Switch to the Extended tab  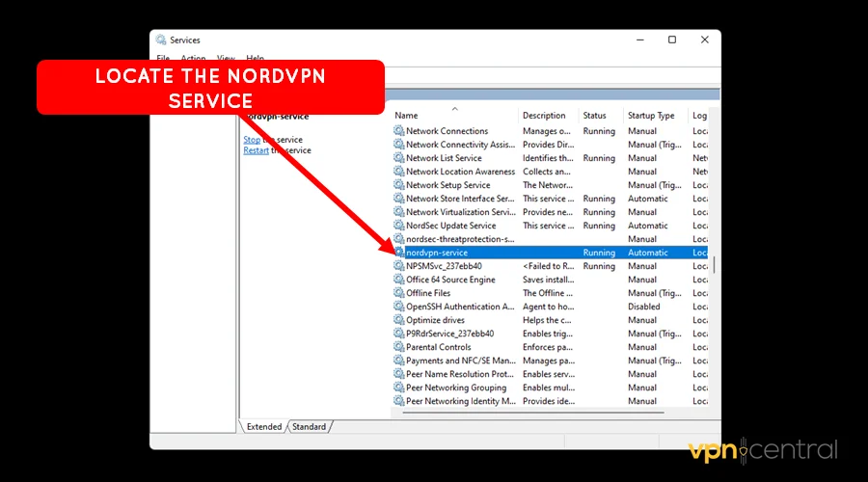tap(264, 427)
